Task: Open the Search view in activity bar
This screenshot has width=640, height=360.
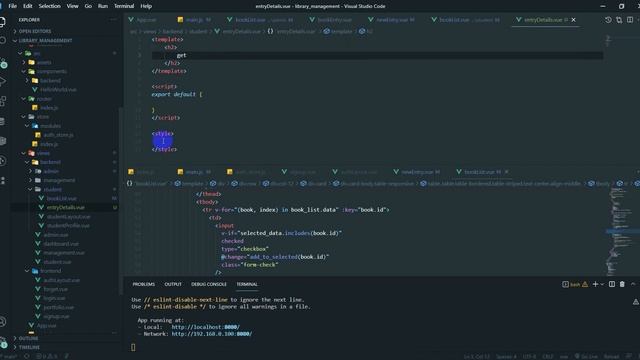Action: (x=2, y=40)
